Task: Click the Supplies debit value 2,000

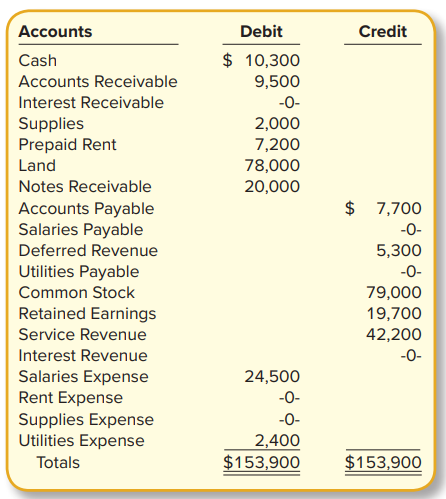Action: coord(277,124)
